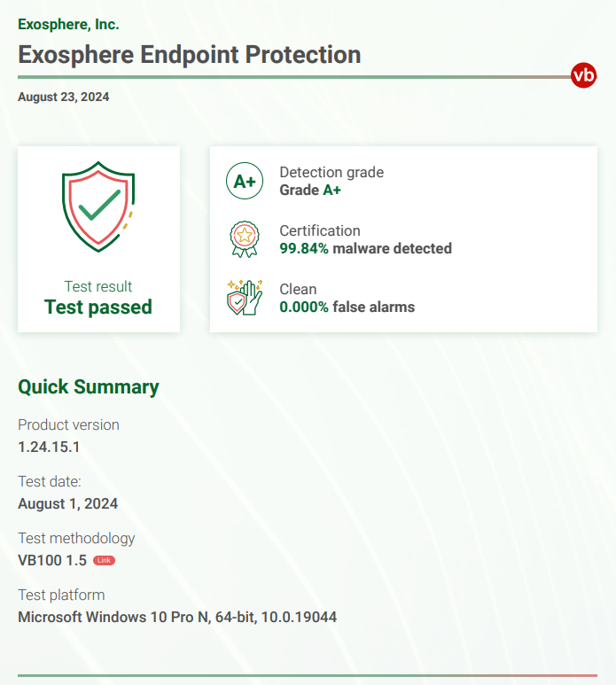Click the Grade A+ detection text
This screenshot has height=685, width=616.
(x=310, y=190)
